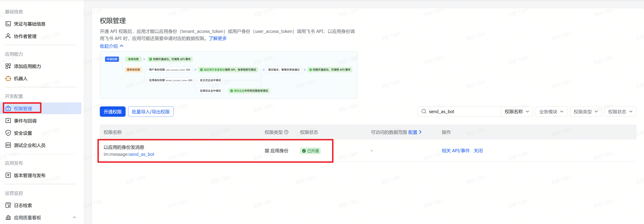Select 权限管理 in the sidebar

coord(23,108)
